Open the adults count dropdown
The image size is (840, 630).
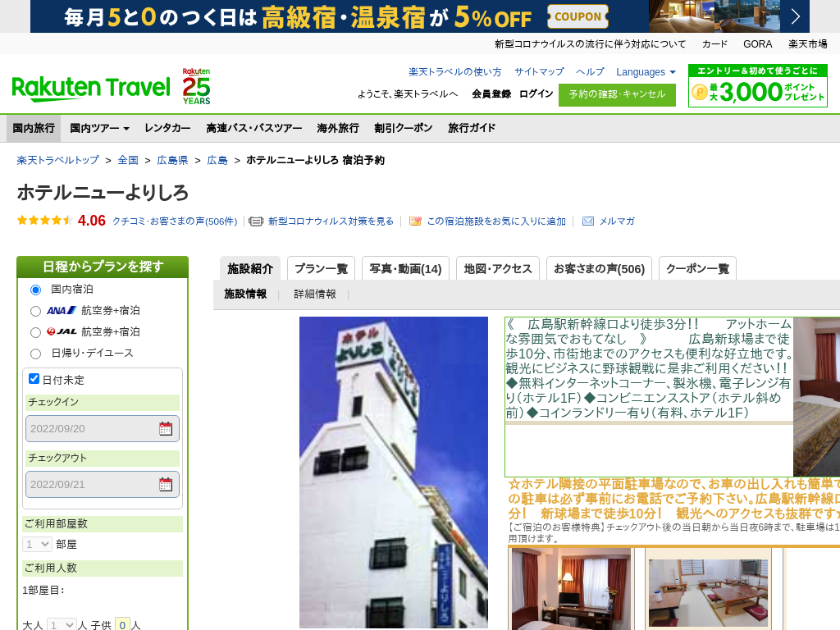tap(61, 624)
